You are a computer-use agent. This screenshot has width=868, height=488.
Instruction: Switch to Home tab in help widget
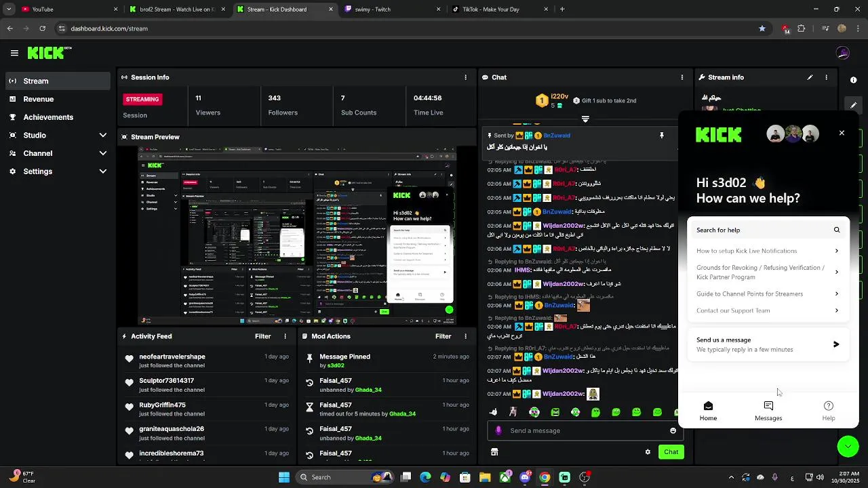708,411
